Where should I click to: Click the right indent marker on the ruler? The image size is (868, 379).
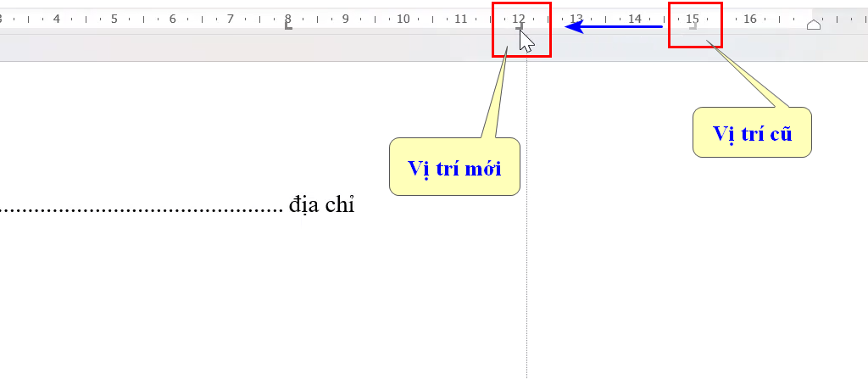(x=813, y=25)
